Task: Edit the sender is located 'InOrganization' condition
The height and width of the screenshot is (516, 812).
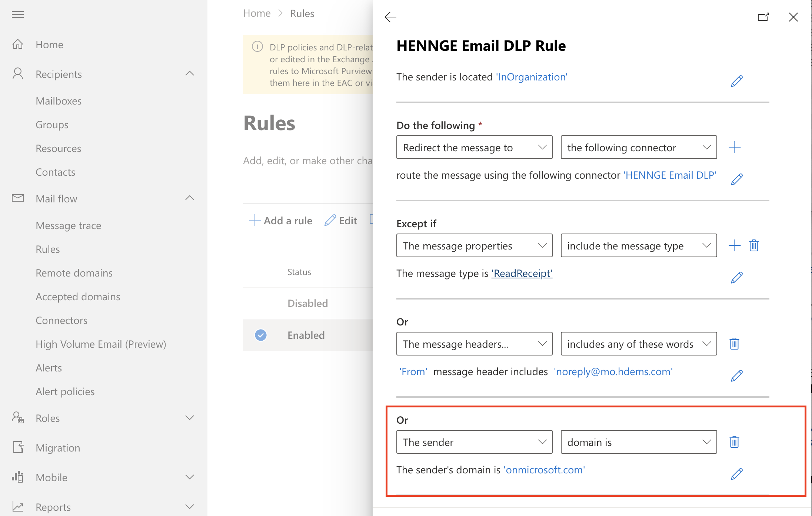Action: click(x=737, y=81)
